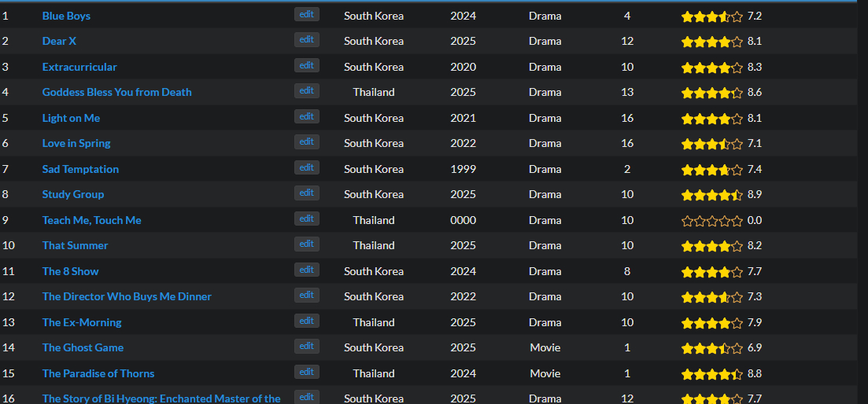The height and width of the screenshot is (404, 868).
Task: Open Extracurricular drama page
Action: coord(79,67)
